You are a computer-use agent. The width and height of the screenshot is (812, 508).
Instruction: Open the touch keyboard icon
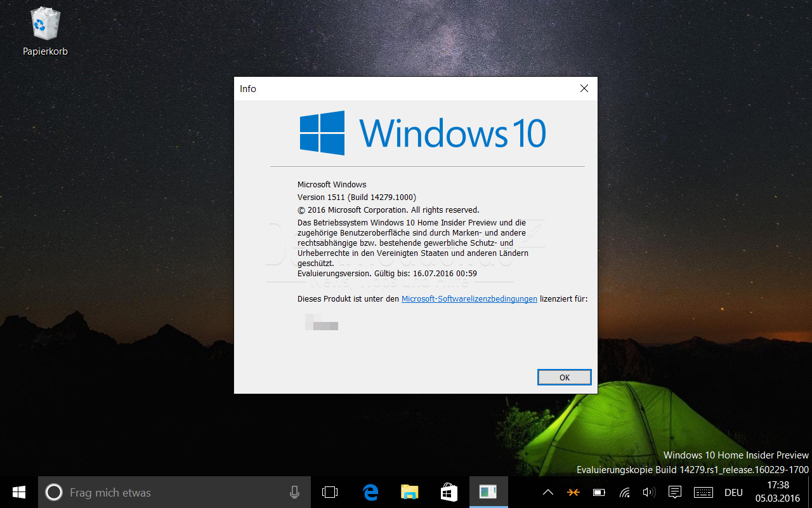pyautogui.click(x=704, y=492)
